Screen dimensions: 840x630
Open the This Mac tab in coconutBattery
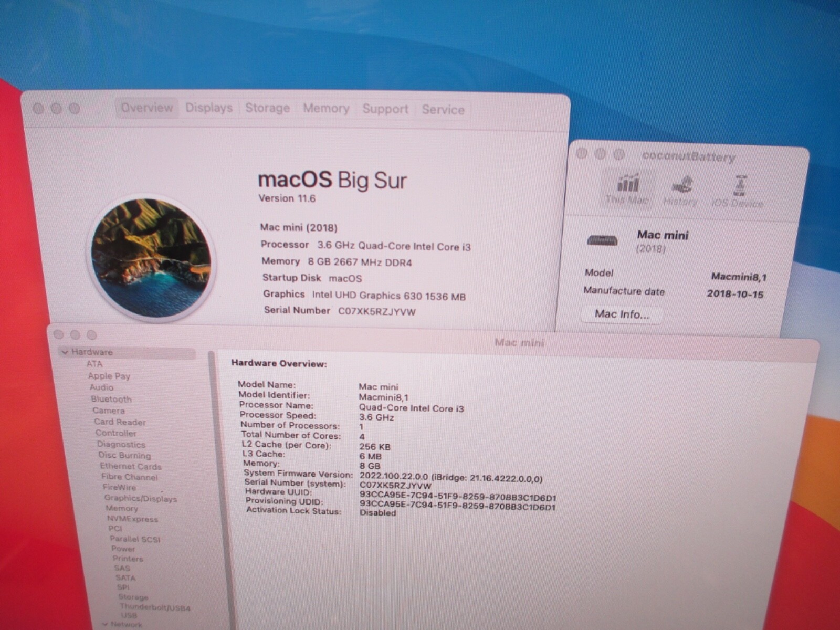click(x=627, y=190)
